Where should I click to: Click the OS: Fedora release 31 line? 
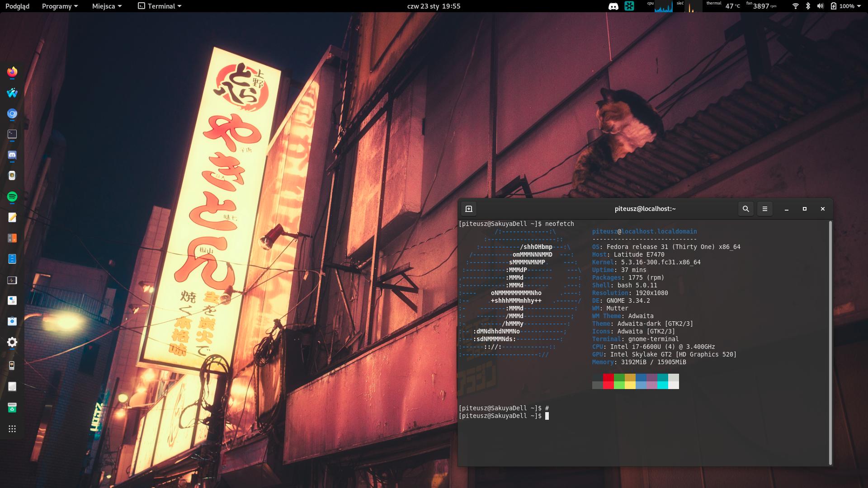[x=666, y=247]
